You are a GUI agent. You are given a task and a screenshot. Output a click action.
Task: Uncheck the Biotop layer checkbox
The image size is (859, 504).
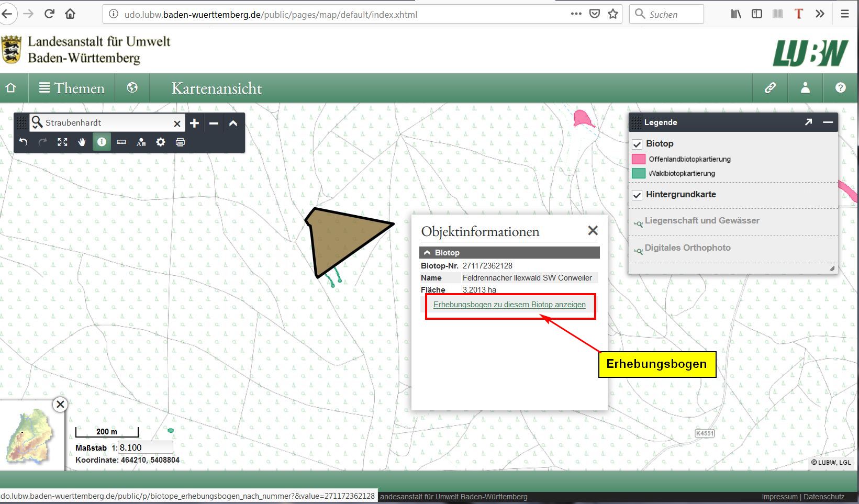coord(637,144)
